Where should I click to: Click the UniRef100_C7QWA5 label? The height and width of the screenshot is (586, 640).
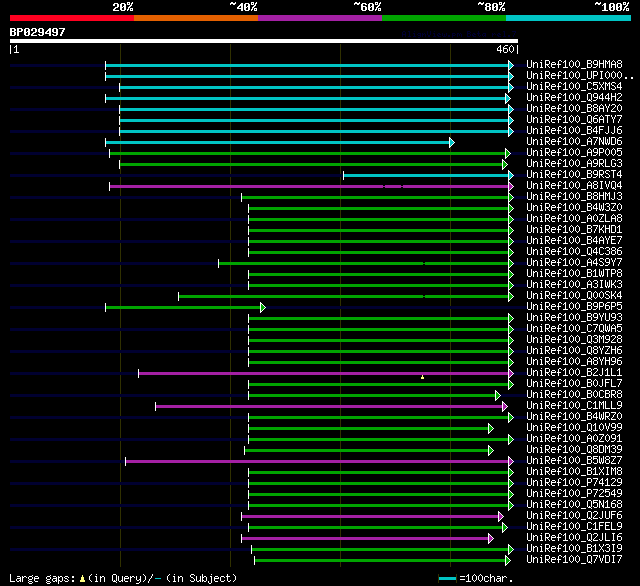[x=574, y=329]
